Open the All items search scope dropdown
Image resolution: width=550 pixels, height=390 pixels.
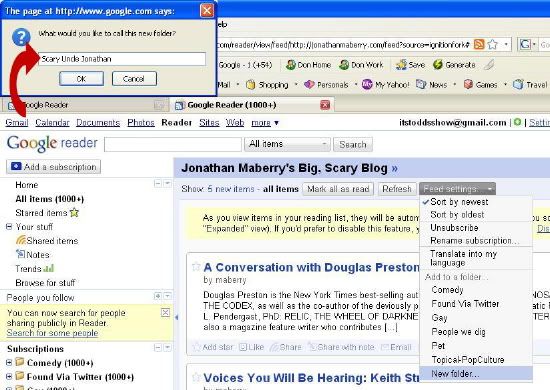pyautogui.click(x=287, y=144)
